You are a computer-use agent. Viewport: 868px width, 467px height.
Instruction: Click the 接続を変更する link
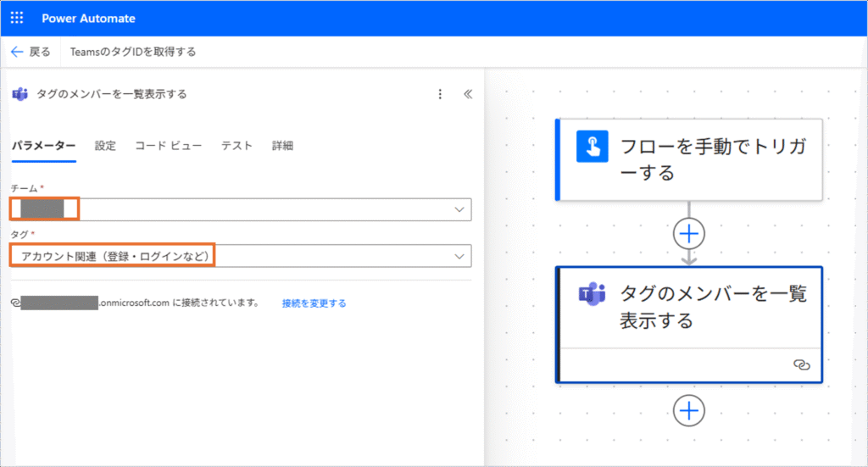314,303
